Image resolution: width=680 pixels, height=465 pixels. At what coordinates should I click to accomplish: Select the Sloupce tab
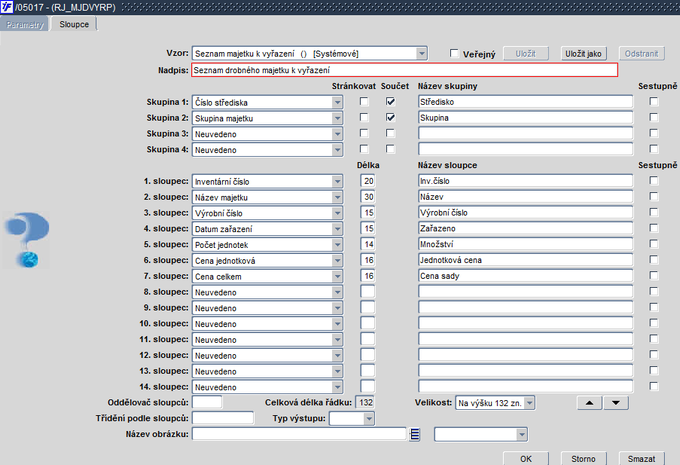tap(74, 24)
